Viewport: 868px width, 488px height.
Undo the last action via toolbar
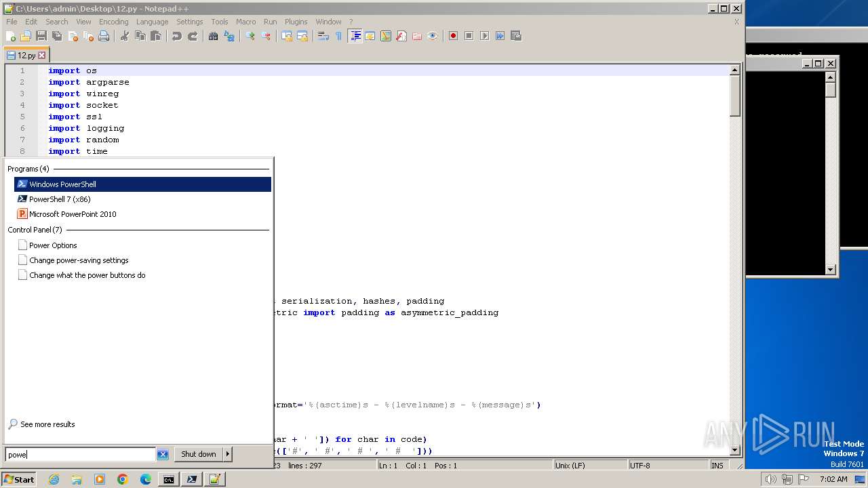coord(177,36)
